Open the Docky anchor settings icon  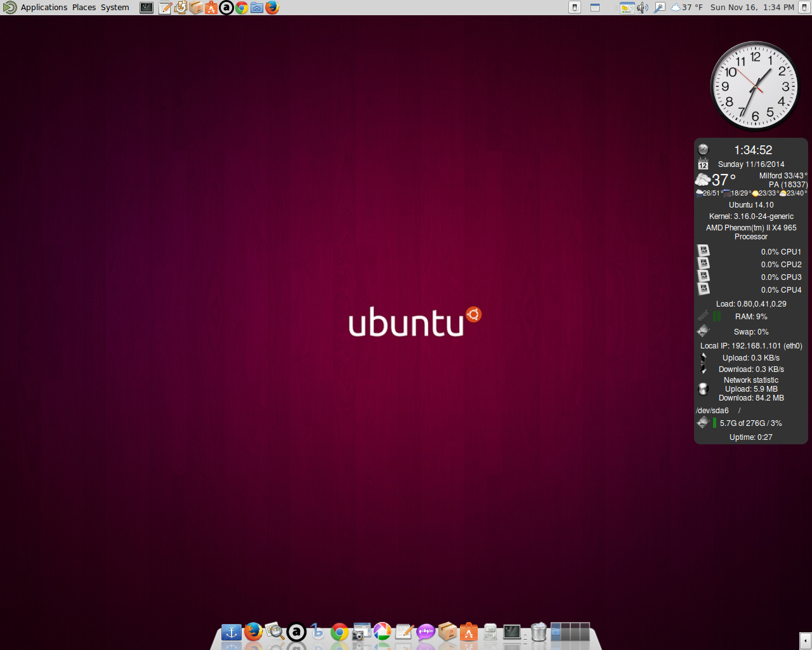click(232, 632)
